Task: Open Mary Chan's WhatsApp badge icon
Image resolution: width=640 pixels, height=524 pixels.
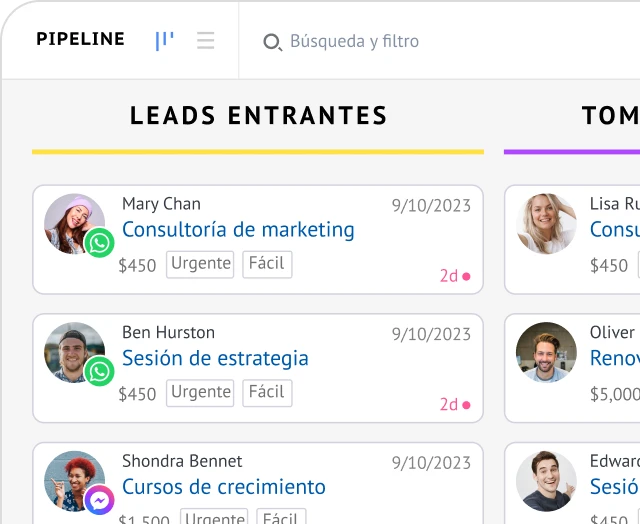Action: point(99,243)
